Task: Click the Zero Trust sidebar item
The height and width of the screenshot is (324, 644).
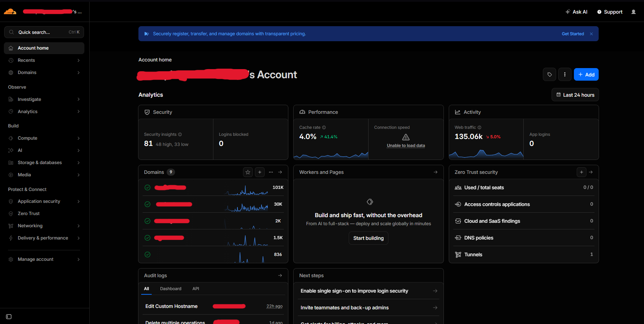Action: tap(44, 214)
